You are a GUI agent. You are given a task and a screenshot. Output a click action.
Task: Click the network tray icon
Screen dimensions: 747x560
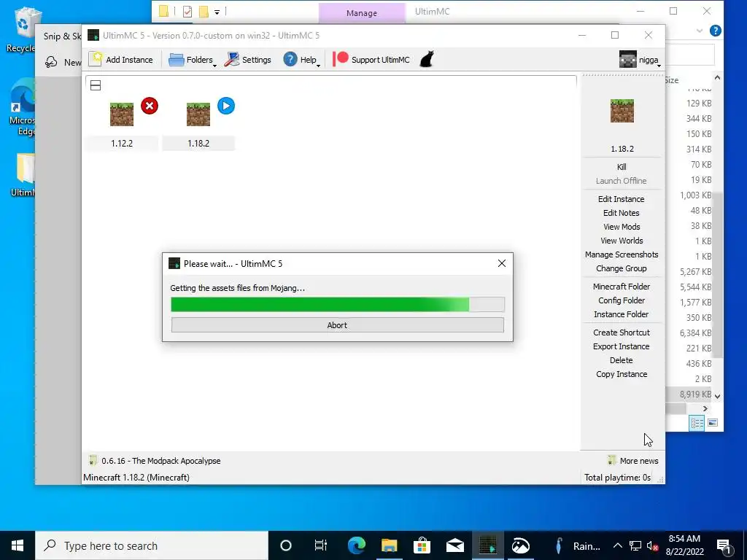635,545
